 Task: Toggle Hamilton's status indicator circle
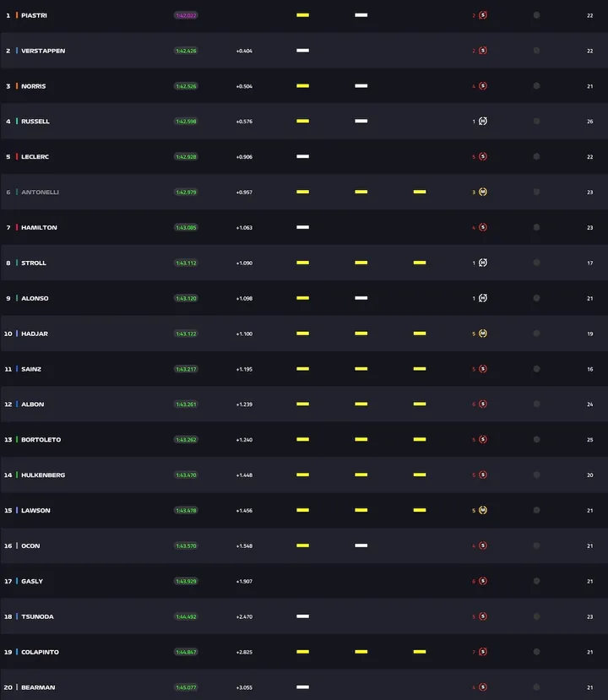point(535,227)
